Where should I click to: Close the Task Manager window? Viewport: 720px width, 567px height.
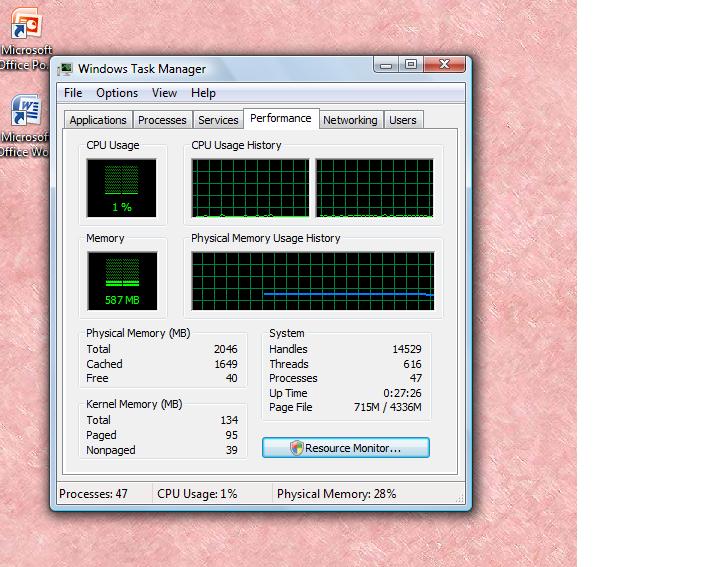click(x=444, y=65)
